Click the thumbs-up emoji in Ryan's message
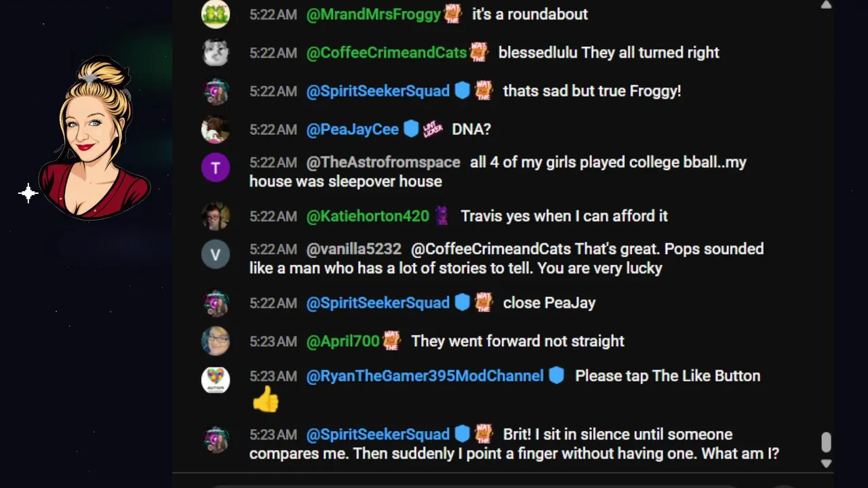Image resolution: width=868 pixels, height=488 pixels. click(265, 399)
